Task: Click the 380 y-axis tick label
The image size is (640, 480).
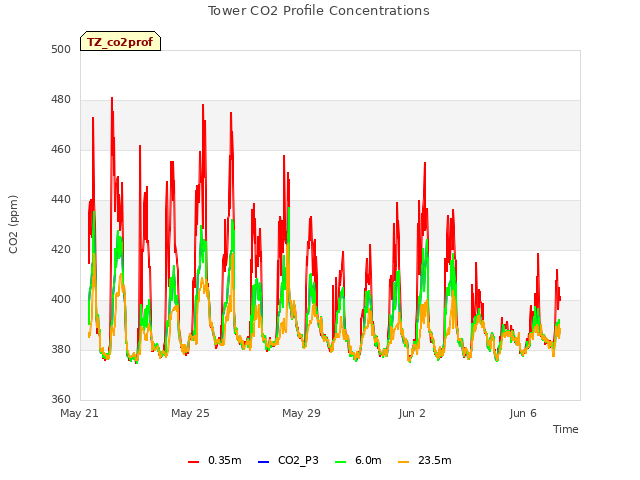Action: 61,349
